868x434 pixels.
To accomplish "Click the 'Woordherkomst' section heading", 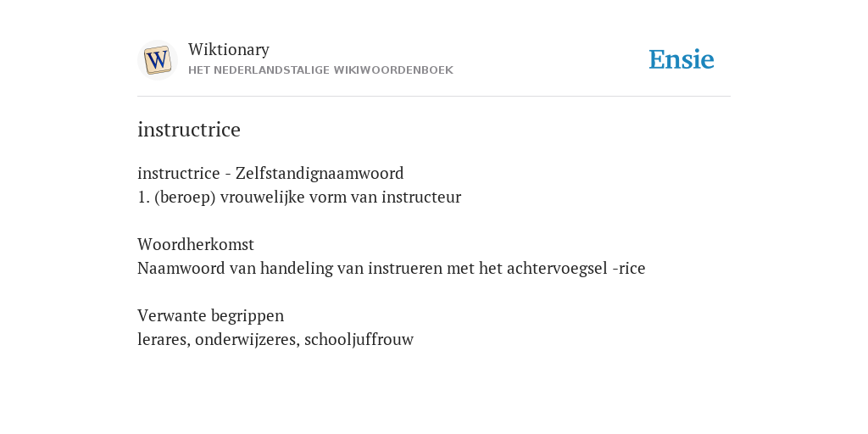I will coord(196,244).
